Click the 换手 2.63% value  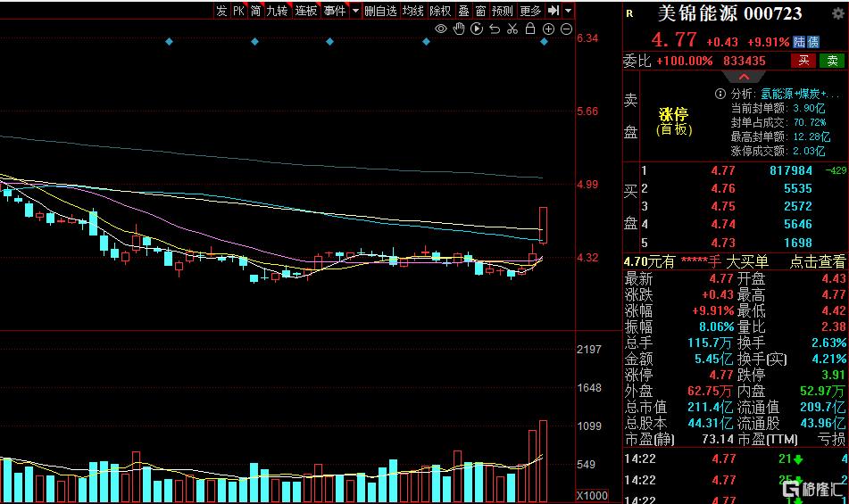coord(828,343)
